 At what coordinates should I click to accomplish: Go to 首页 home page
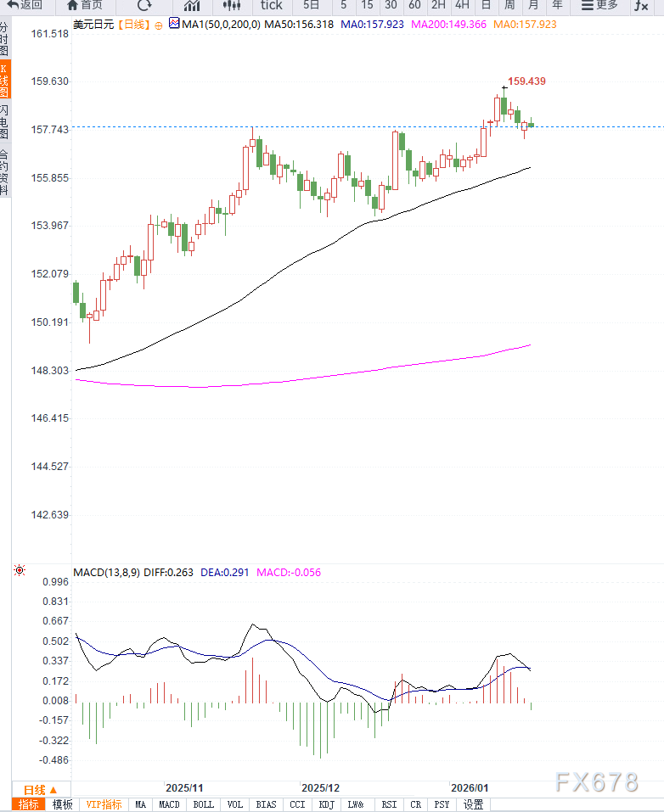83,5
